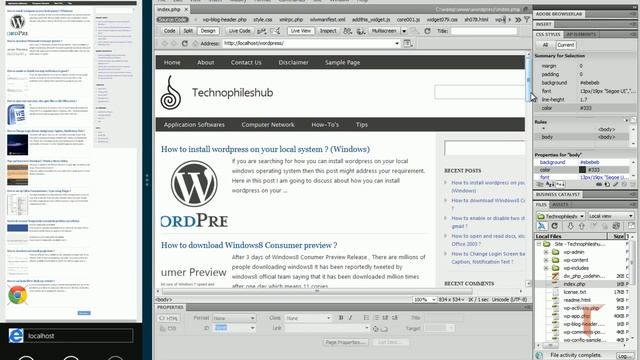
Task: Click the browser-bar home icon
Action: point(195,43)
